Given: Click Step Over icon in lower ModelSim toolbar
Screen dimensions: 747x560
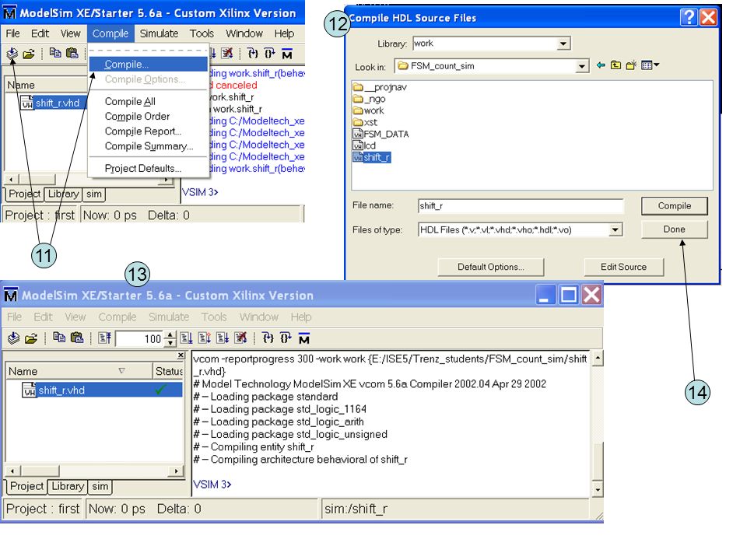Looking at the screenshot, I should (286, 338).
